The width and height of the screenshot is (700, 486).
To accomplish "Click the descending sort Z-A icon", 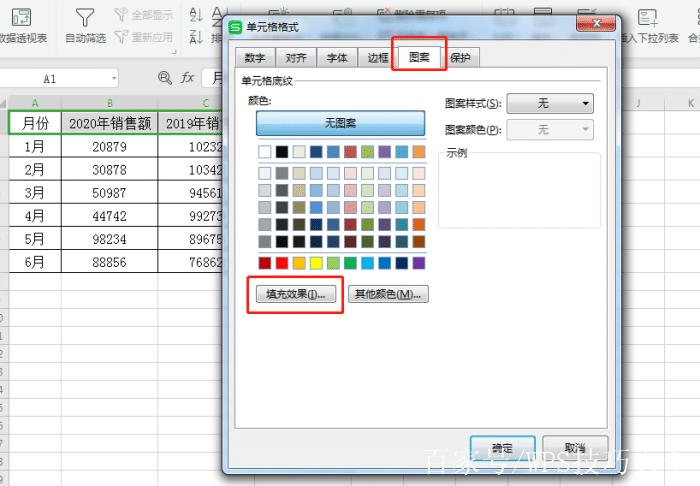I will 196,36.
